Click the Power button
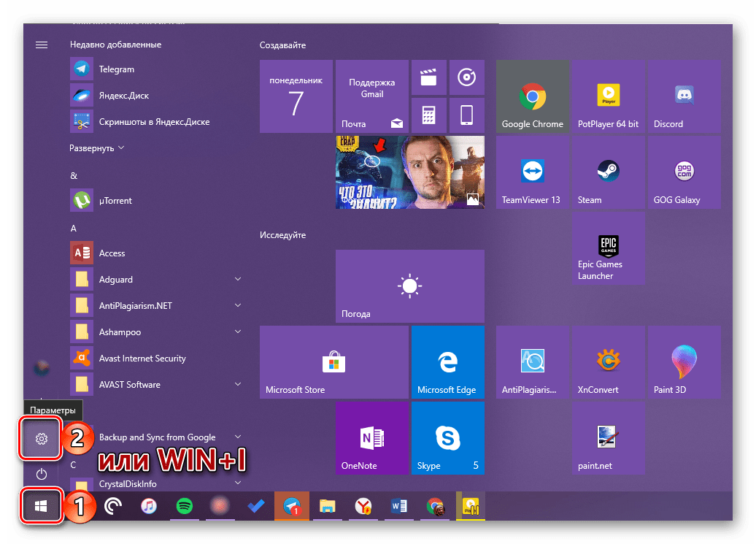This screenshot has width=756, height=544. (42, 473)
